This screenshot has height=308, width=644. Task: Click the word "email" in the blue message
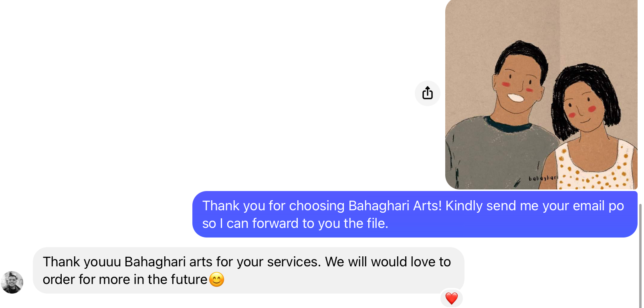pyautogui.click(x=589, y=205)
